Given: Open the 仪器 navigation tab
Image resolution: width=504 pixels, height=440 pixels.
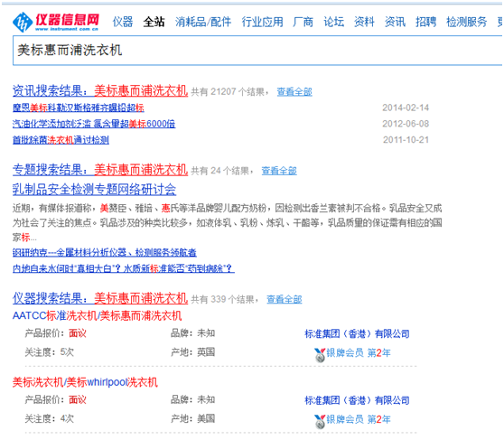Looking at the screenshot, I should coord(123,22).
